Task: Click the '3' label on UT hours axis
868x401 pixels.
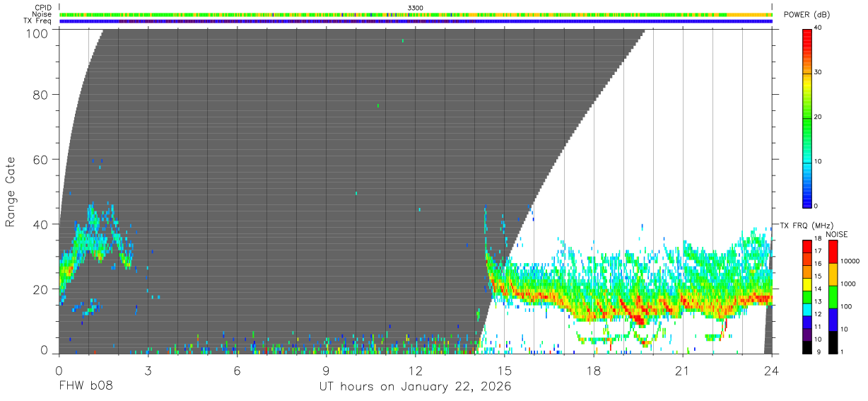Action: pyautogui.click(x=148, y=371)
